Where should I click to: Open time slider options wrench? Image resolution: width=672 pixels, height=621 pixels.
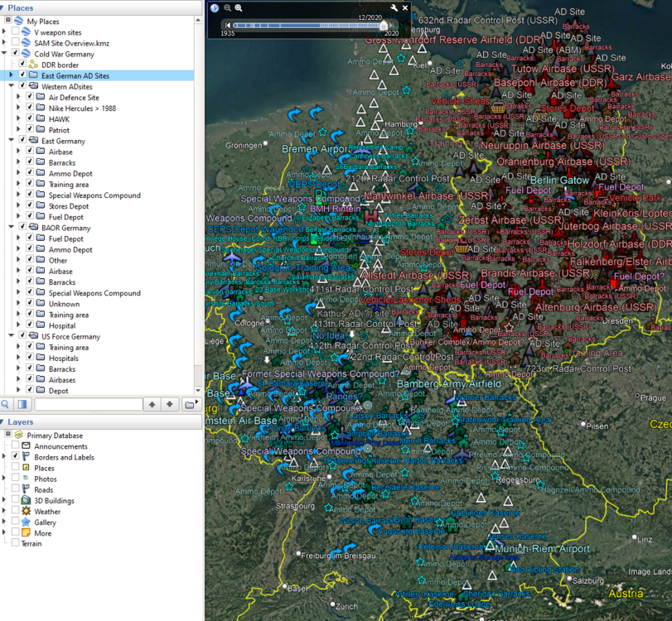(394, 8)
